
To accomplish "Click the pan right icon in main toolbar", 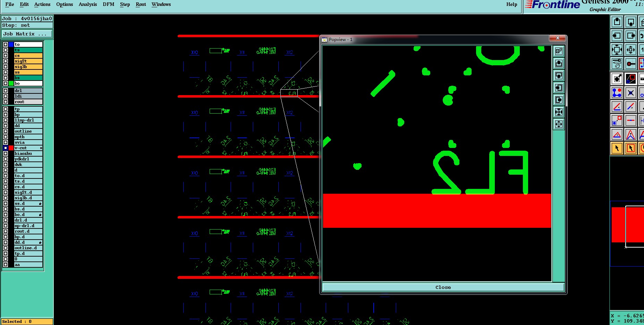I will tap(631, 36).
